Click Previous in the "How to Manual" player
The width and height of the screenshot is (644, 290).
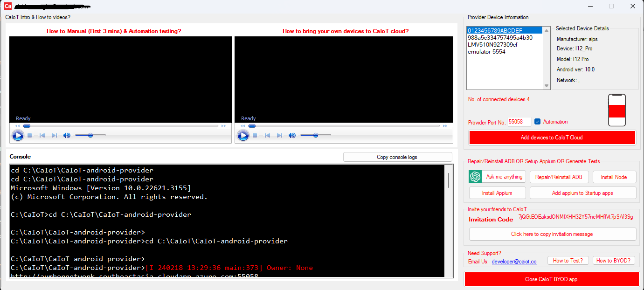42,136
